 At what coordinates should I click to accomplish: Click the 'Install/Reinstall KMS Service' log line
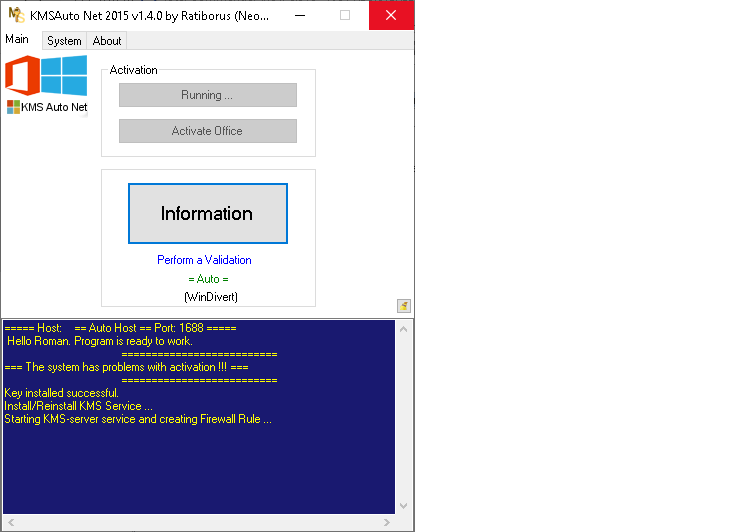pos(78,406)
